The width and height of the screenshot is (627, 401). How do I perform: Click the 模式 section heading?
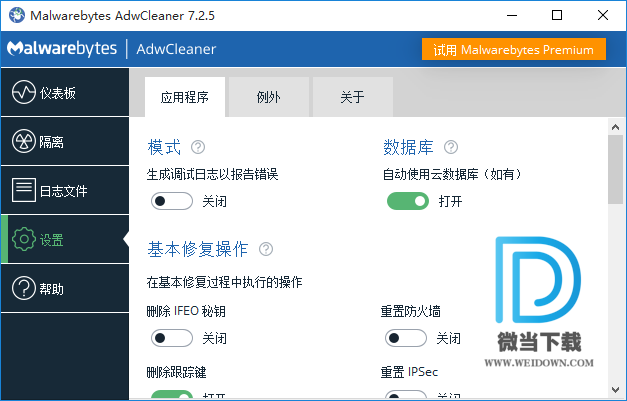pyautogui.click(x=164, y=147)
